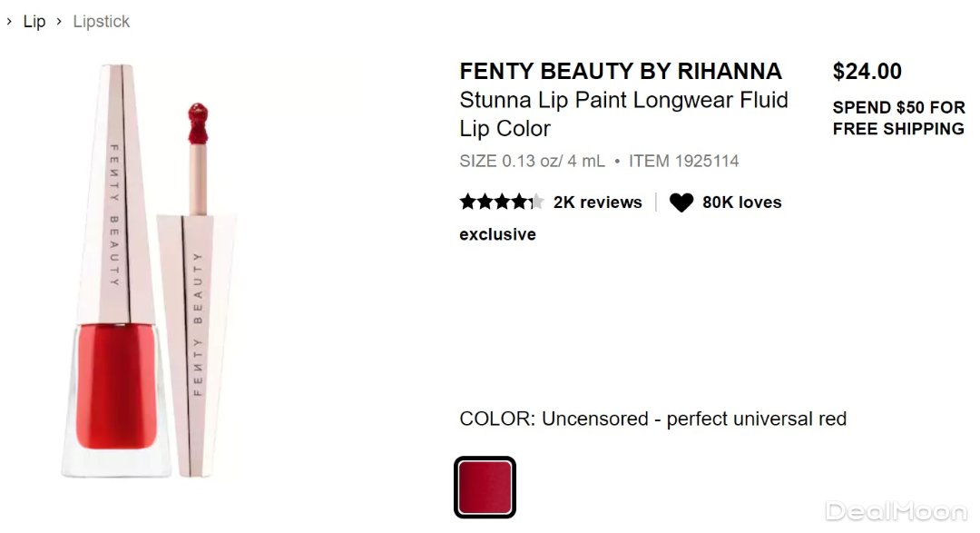Click the SIZE 0.13 oz/ 4 mL text
Viewport: 980px width, 533px height.
[532, 162]
